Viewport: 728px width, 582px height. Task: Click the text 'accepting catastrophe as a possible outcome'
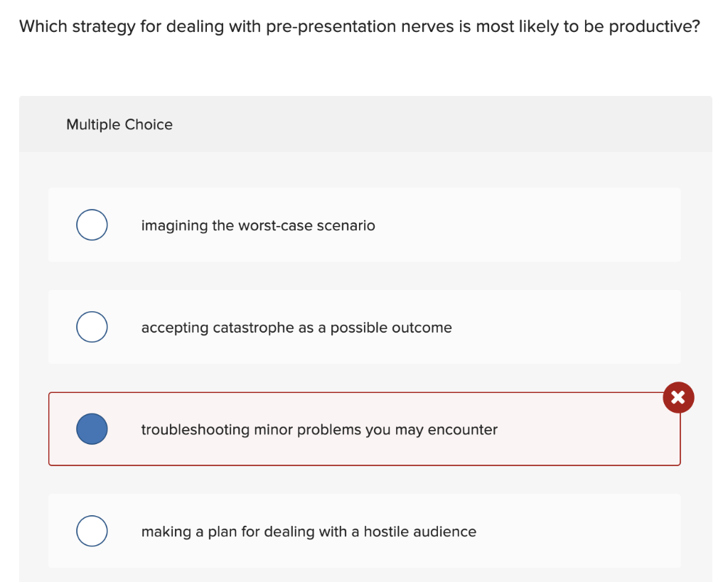coord(296,328)
